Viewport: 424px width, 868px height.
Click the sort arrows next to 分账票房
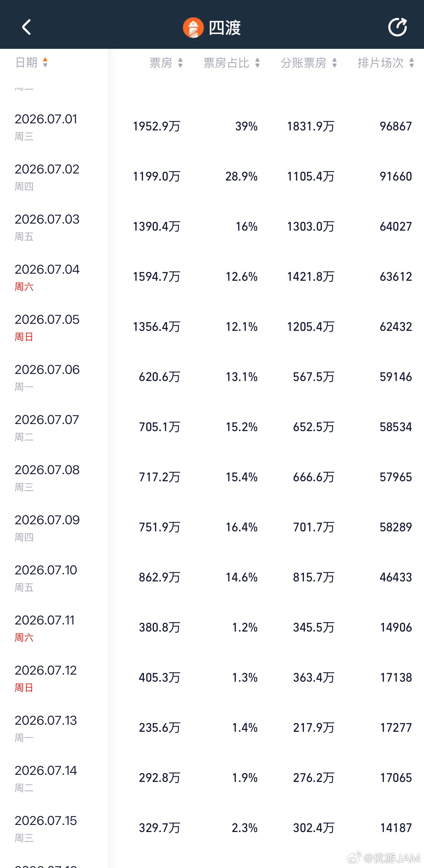[x=334, y=62]
